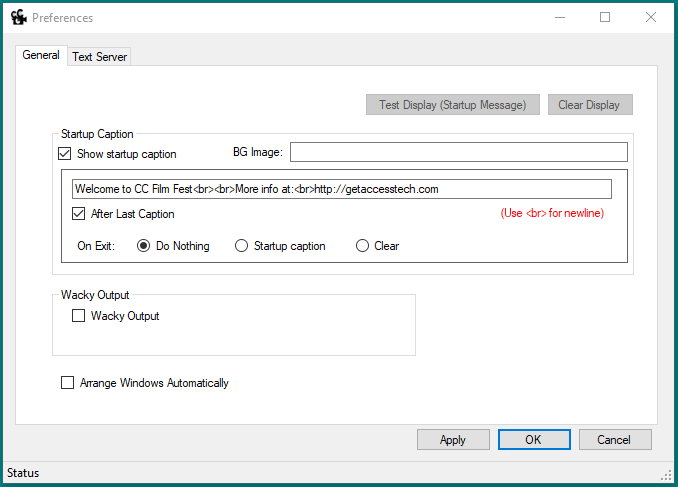
Task: Enable the Wacky Output checkbox
Action: click(78, 316)
